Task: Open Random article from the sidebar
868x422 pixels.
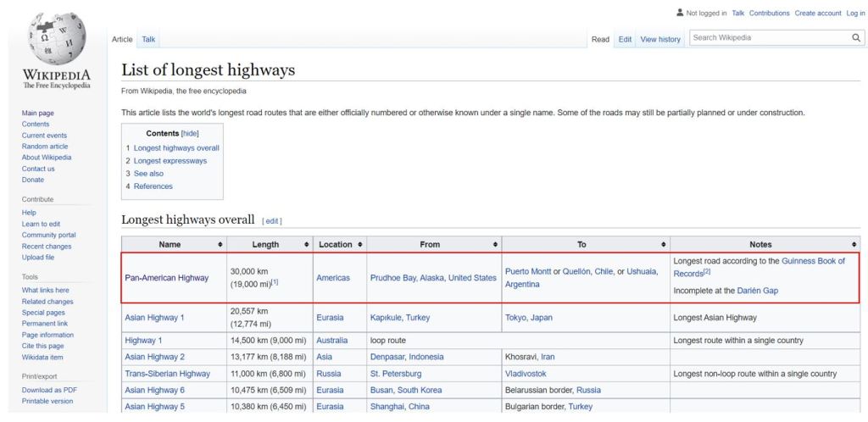Action: 45,147
